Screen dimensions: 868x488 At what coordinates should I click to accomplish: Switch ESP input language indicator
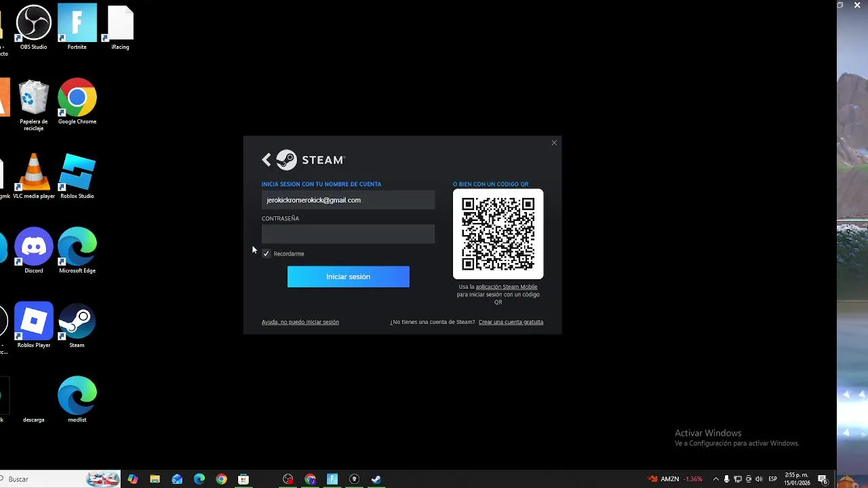[773, 479]
